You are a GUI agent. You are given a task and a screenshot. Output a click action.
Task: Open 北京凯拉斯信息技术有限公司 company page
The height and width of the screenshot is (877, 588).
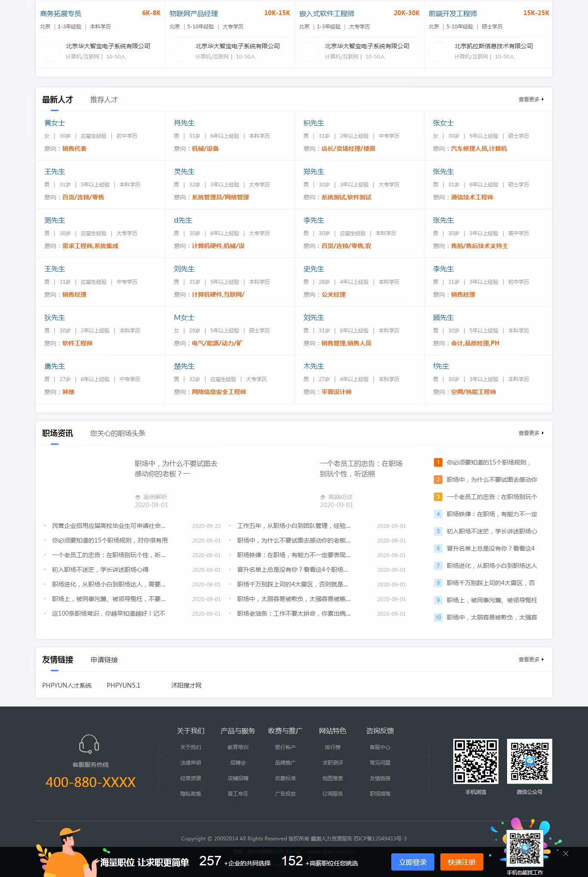494,46
